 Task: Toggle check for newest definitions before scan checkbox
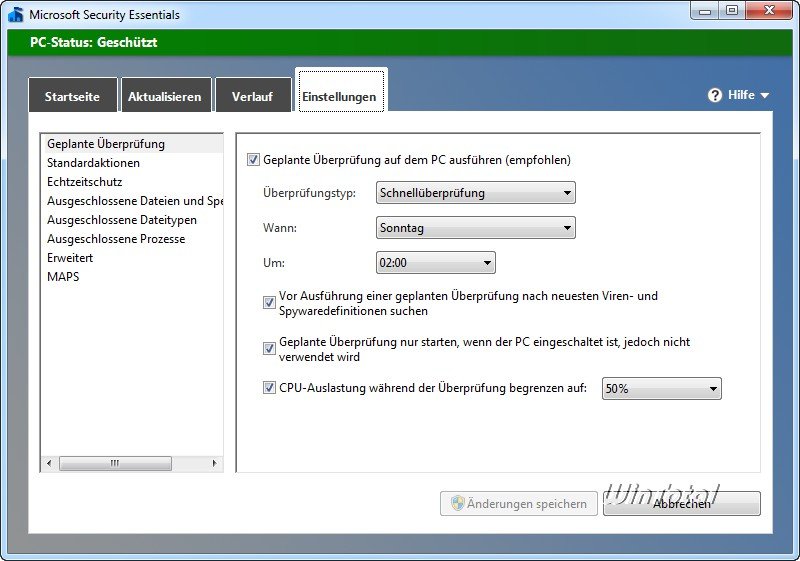pos(269,302)
